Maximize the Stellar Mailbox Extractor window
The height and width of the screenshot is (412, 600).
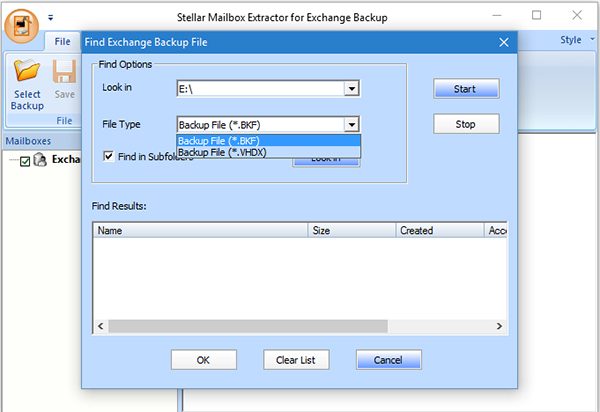coord(536,15)
